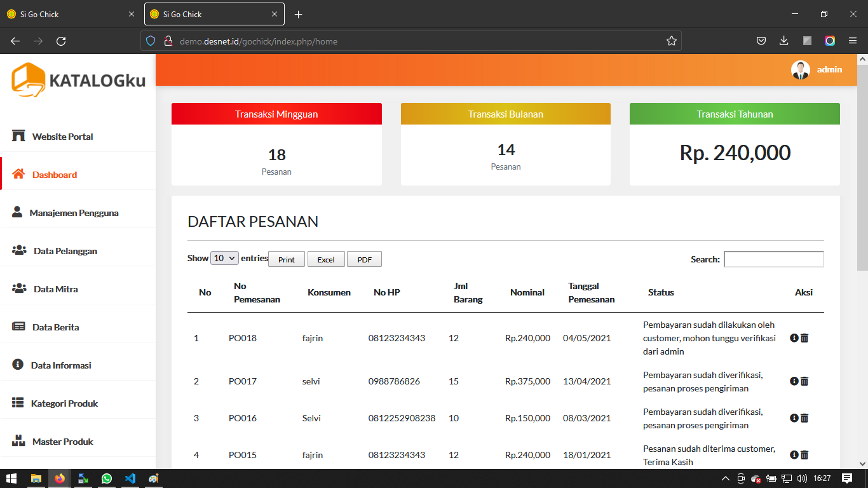Open Manajemen Pengguna in the sidebar
The image size is (868, 488).
(74, 213)
